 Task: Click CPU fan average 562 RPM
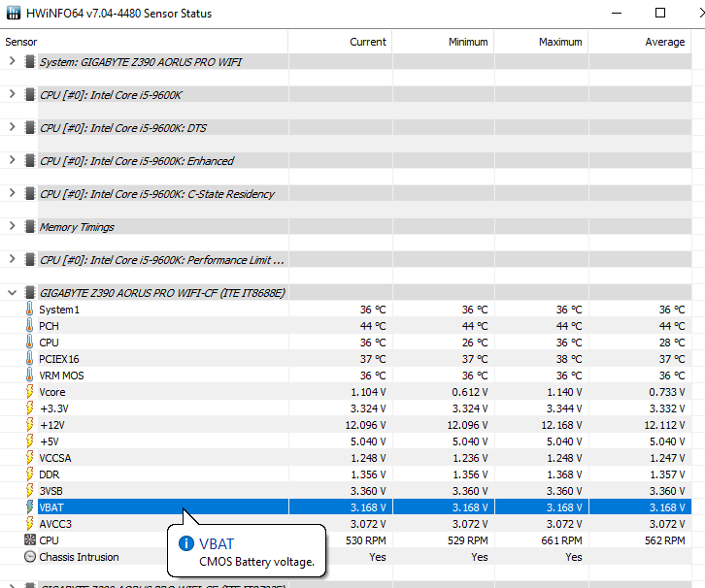tap(664, 539)
